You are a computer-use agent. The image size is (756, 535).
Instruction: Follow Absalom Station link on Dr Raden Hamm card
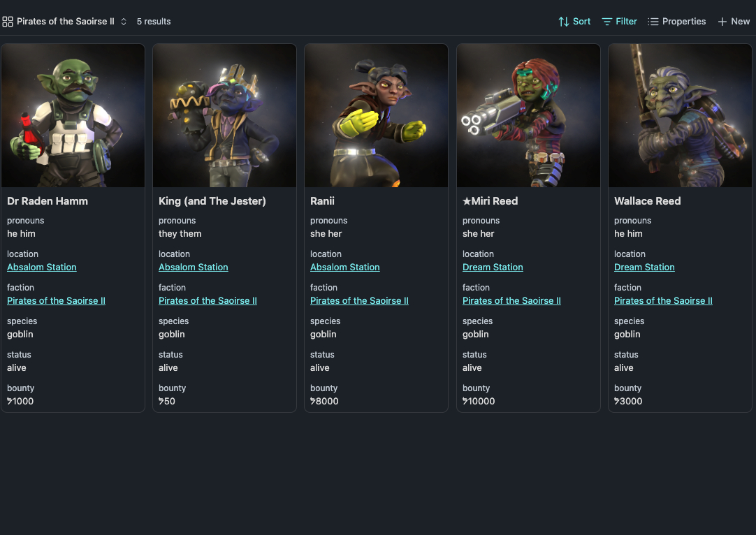(42, 267)
